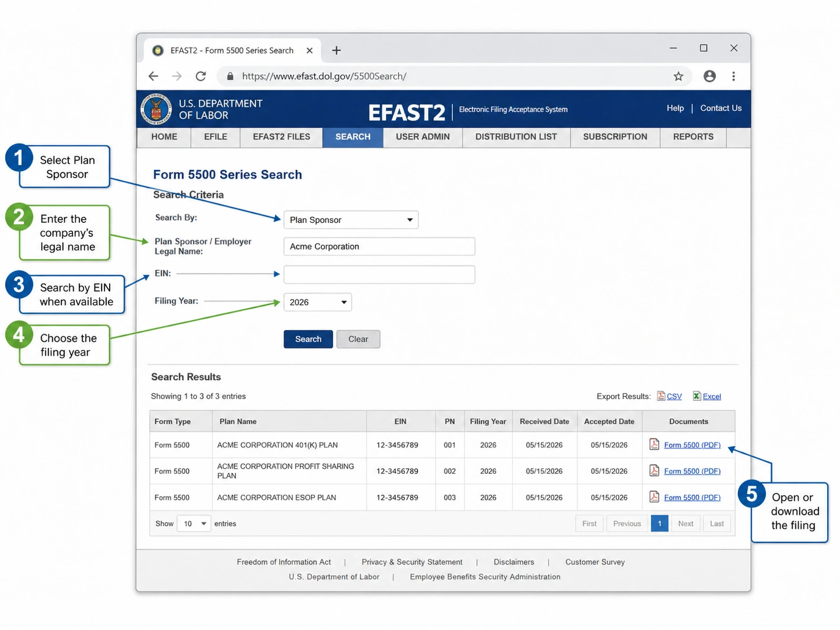
Task: Click the blue Search button
Action: (x=308, y=339)
